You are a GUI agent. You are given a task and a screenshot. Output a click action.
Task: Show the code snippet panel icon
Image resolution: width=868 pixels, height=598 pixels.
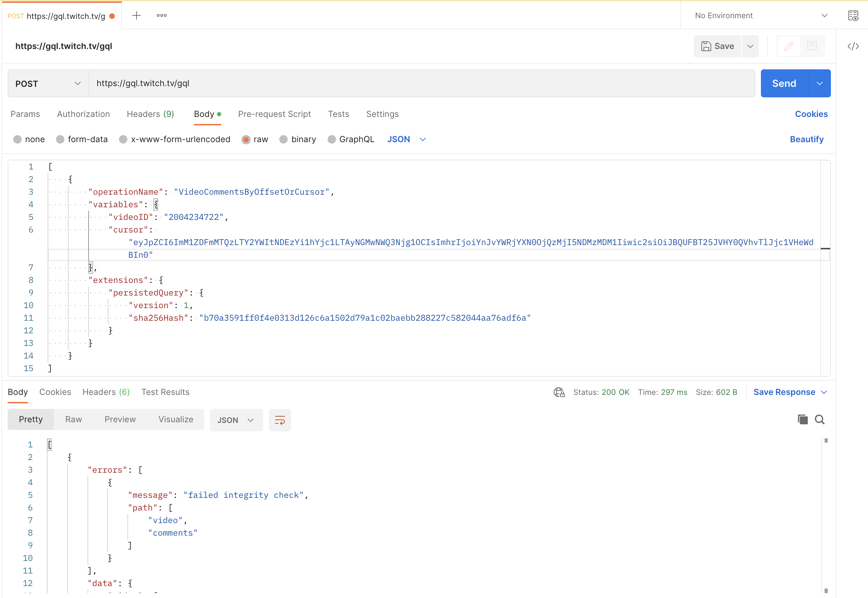point(853,46)
